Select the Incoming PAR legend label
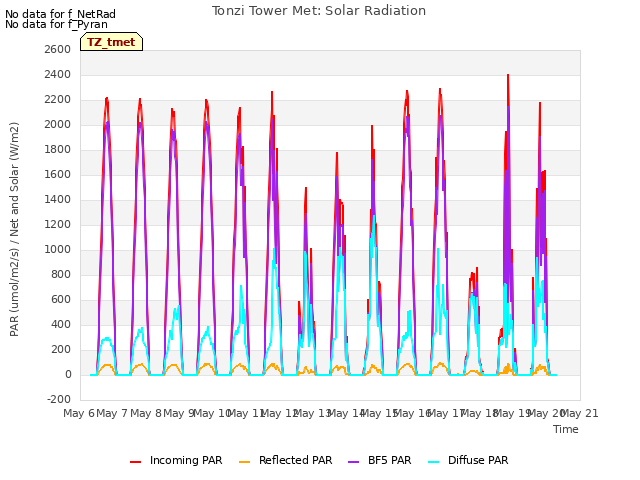The height and width of the screenshot is (480, 640). [x=186, y=460]
